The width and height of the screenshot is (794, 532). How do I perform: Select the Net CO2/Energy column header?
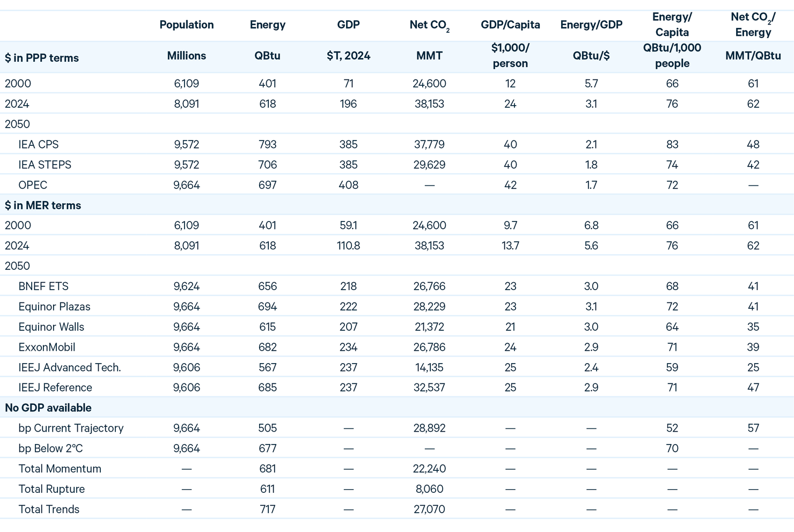[753, 25]
